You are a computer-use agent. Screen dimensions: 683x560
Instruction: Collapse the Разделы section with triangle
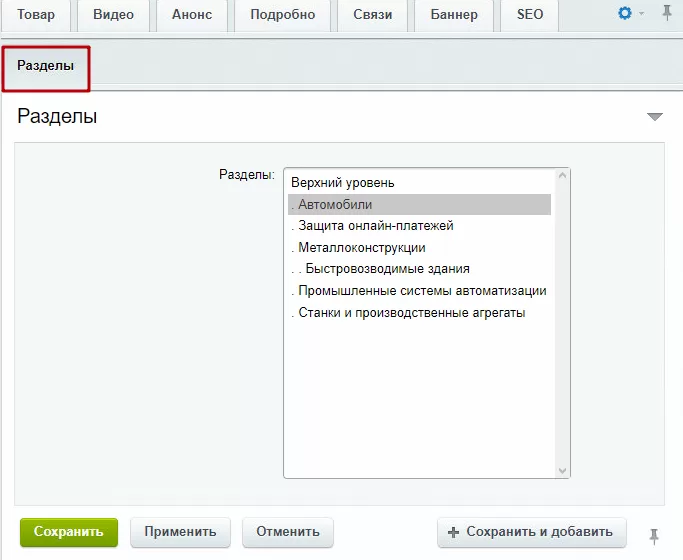click(x=654, y=117)
